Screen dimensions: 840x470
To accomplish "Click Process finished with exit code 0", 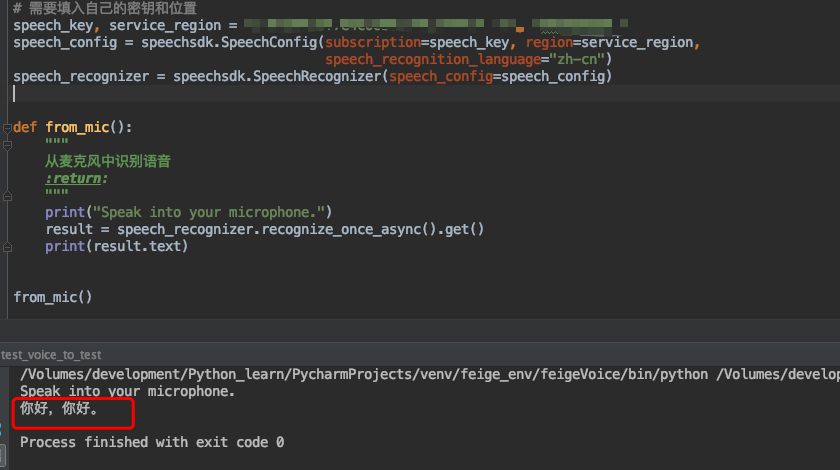I will [x=152, y=443].
